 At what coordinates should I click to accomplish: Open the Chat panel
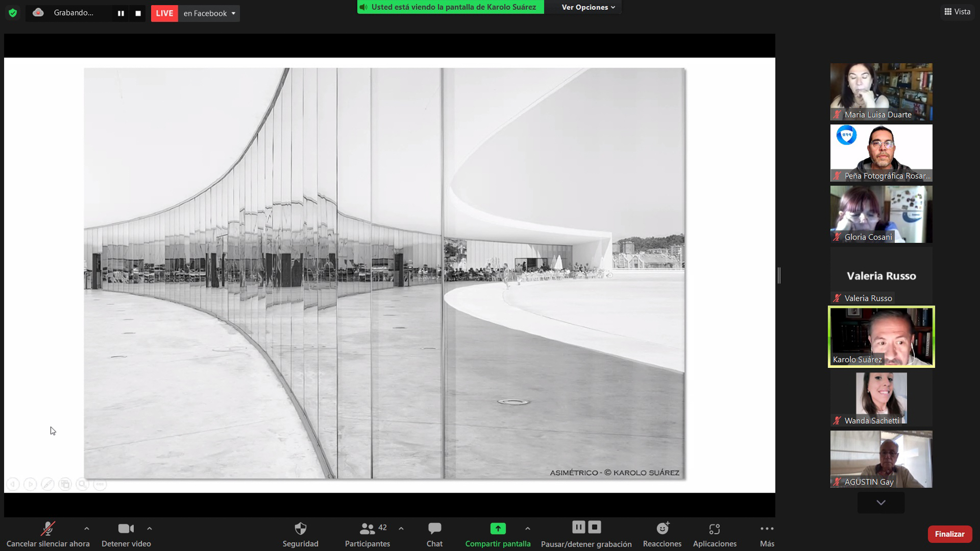(x=434, y=534)
